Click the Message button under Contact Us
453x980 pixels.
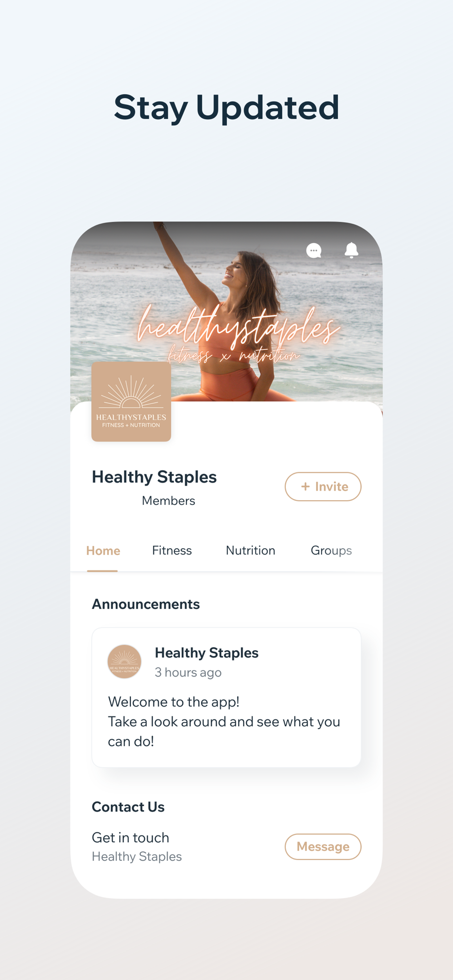tap(323, 847)
